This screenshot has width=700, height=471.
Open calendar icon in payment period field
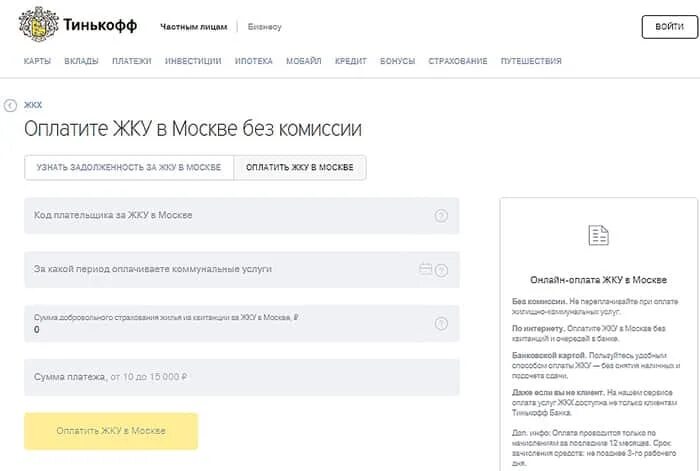pyautogui.click(x=425, y=269)
